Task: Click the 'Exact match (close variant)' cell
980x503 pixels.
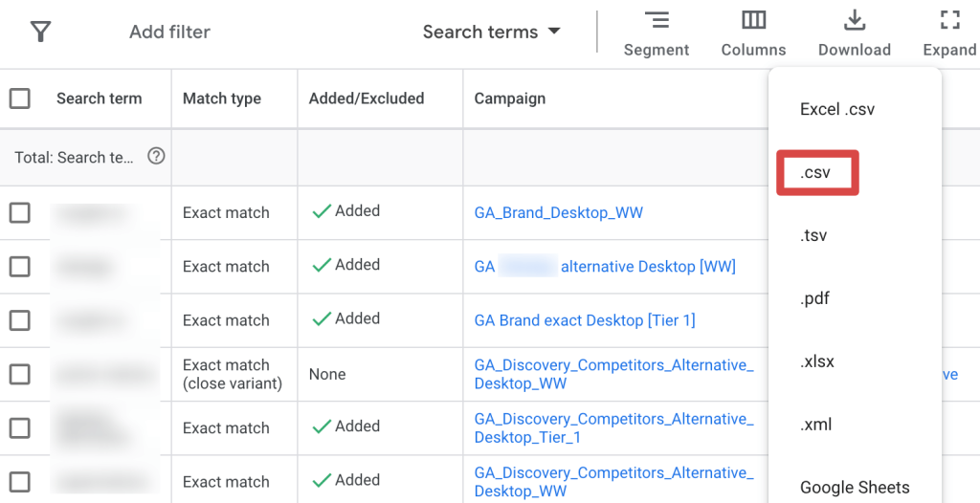Action: pyautogui.click(x=233, y=374)
